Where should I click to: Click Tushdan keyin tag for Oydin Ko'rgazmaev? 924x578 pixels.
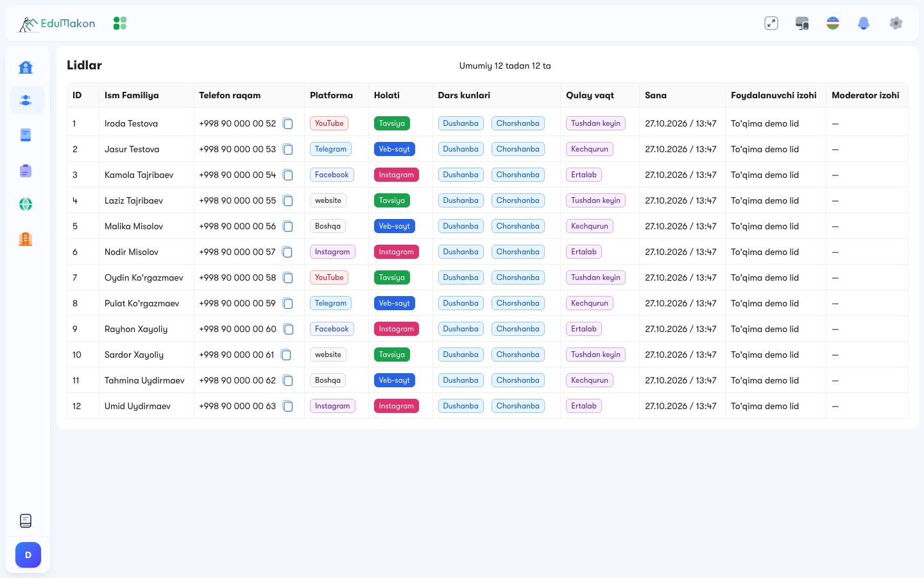pyautogui.click(x=595, y=277)
